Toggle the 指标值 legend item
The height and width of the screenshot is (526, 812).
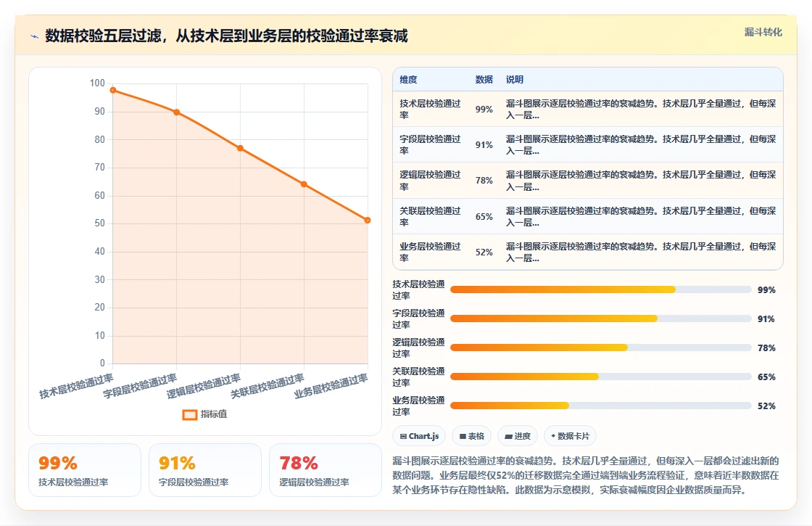pos(204,414)
